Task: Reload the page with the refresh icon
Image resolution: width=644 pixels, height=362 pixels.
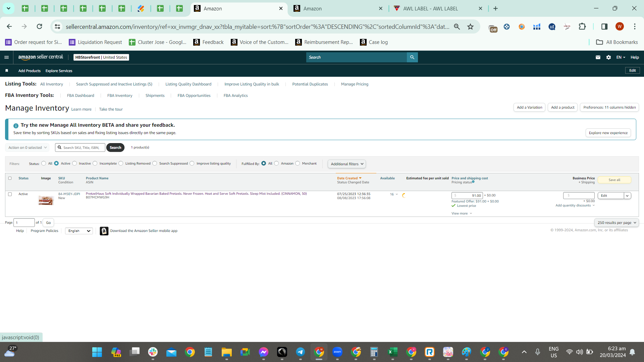Action: [40, 26]
